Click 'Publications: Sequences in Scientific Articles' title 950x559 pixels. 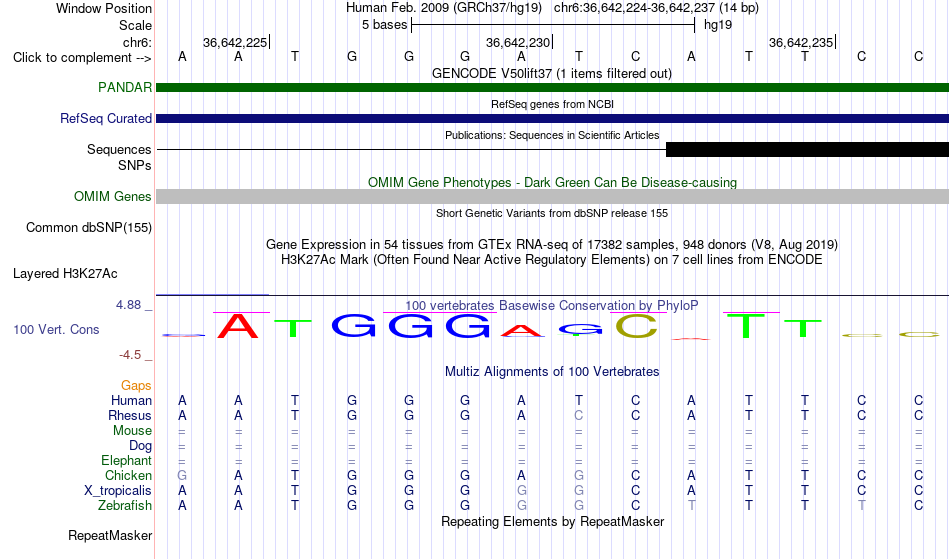(552, 135)
